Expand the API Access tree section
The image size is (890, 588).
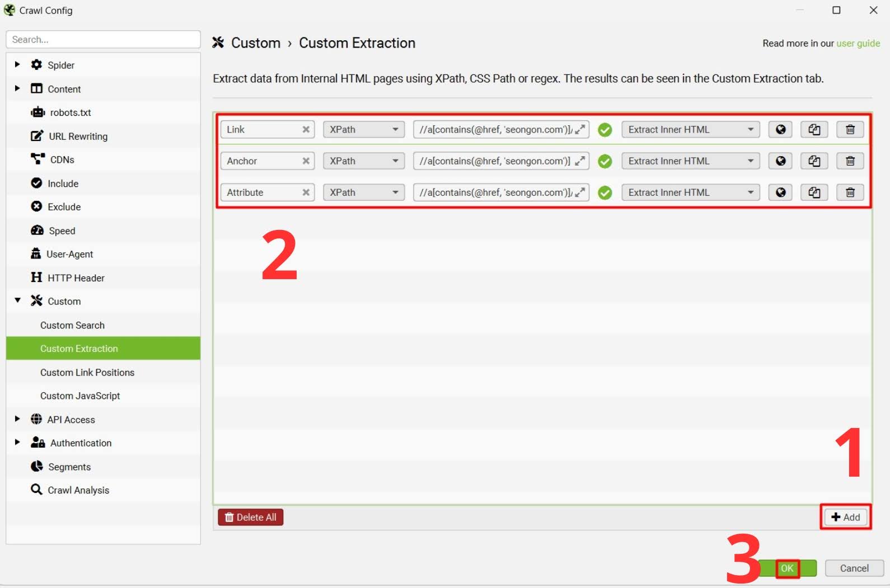coord(17,418)
